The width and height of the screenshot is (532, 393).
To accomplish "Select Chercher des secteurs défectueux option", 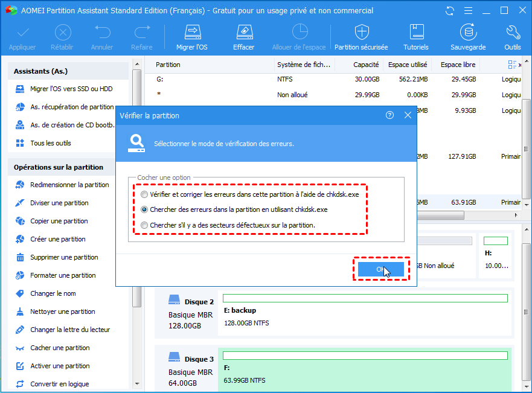I will [x=144, y=225].
